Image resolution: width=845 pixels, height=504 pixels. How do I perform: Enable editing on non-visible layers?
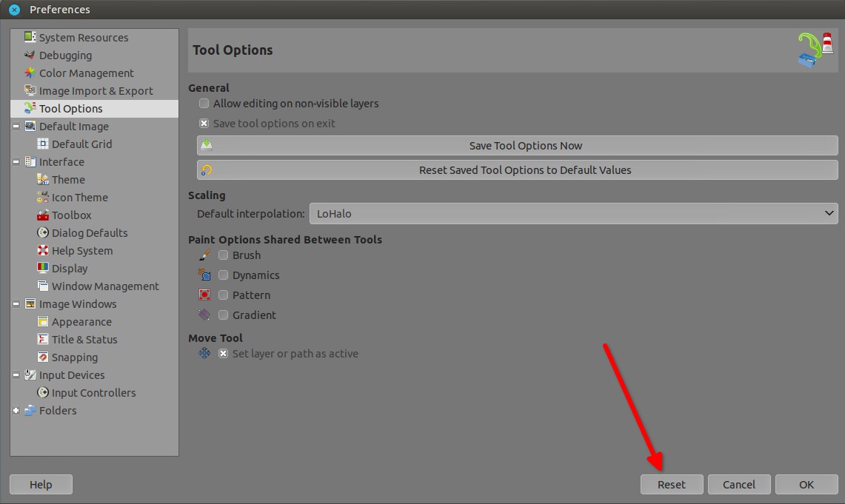point(204,104)
